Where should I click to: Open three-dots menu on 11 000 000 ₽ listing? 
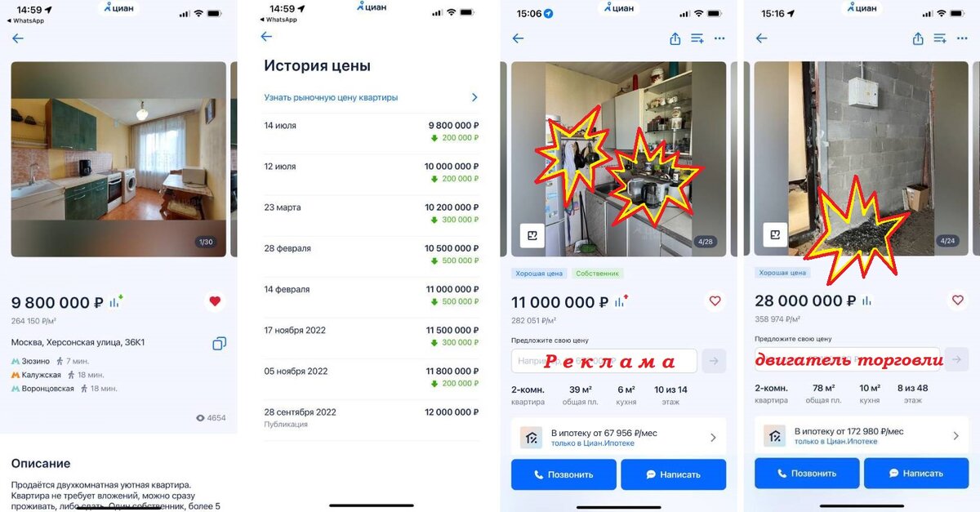point(719,38)
